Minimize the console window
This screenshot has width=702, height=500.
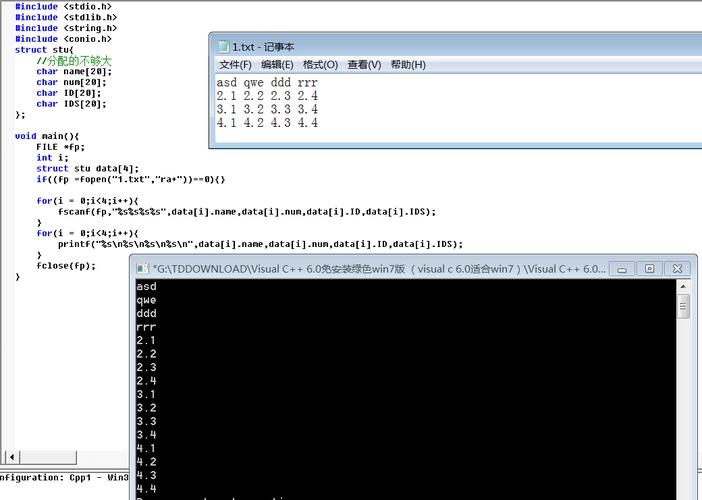pyautogui.click(x=622, y=269)
